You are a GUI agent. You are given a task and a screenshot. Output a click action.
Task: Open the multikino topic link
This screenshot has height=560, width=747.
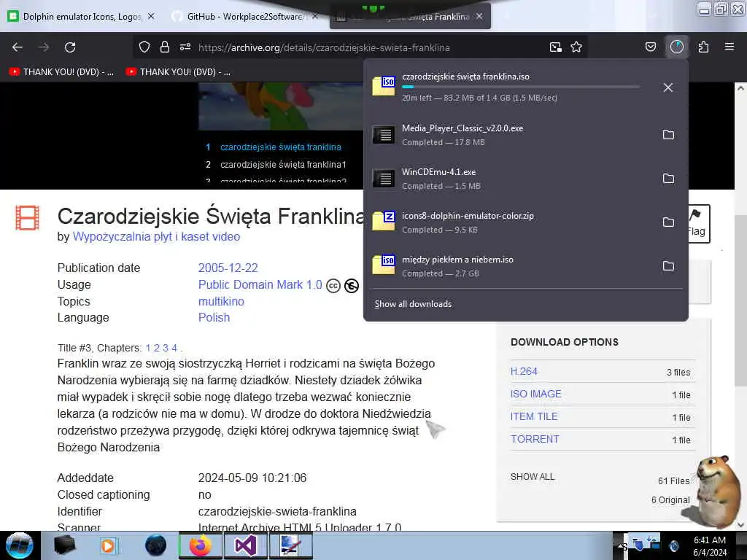(221, 301)
